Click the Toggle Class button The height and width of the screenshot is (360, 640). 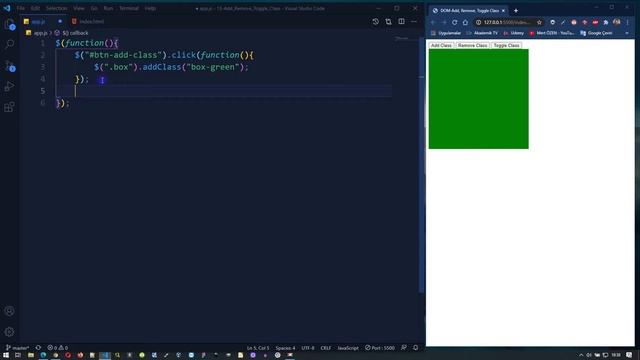[x=506, y=45]
